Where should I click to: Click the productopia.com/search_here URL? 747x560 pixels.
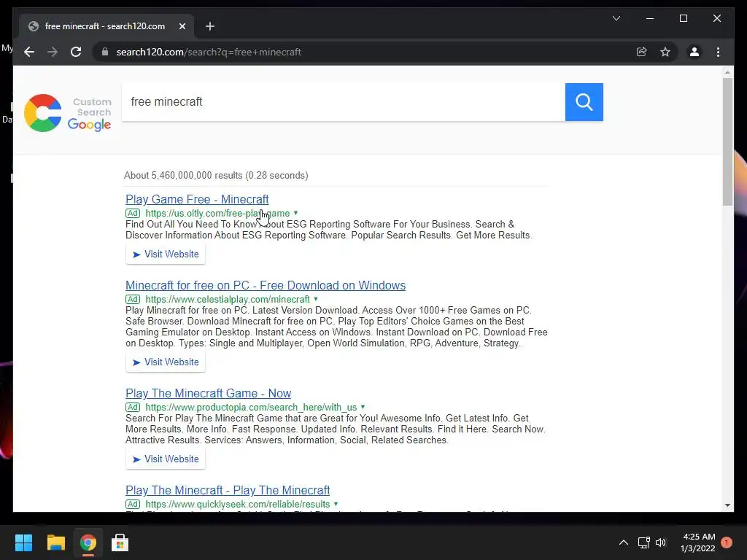pyautogui.click(x=251, y=407)
